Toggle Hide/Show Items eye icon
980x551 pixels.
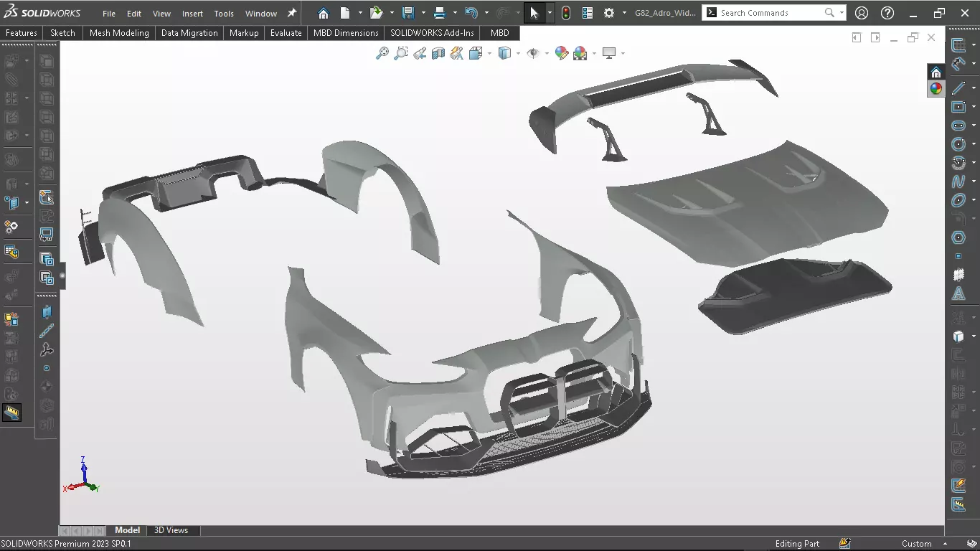click(533, 53)
